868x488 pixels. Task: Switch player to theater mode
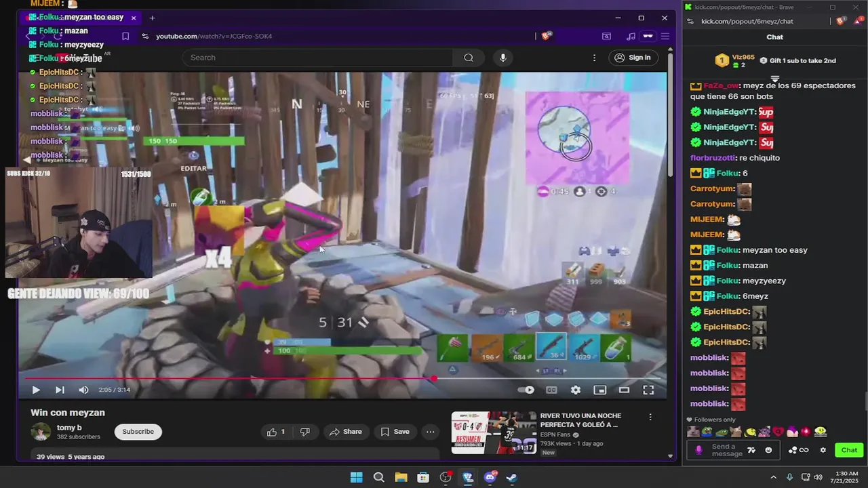[624, 390]
